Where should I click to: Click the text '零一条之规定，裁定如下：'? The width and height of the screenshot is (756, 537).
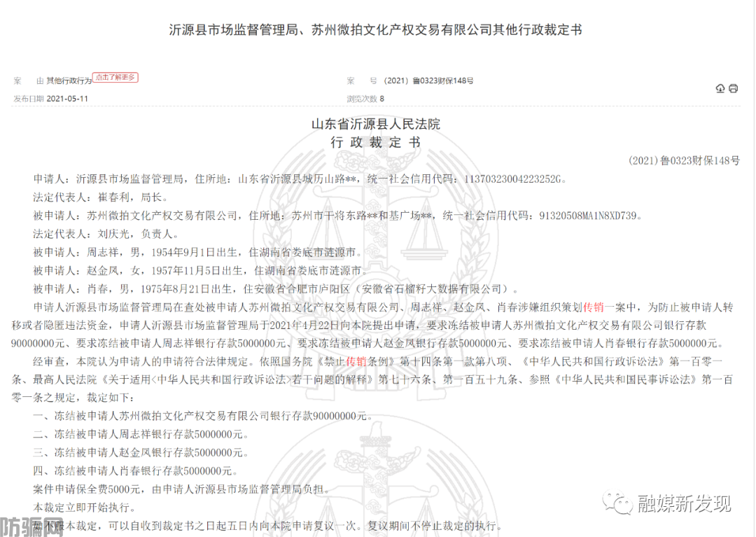click(x=73, y=398)
